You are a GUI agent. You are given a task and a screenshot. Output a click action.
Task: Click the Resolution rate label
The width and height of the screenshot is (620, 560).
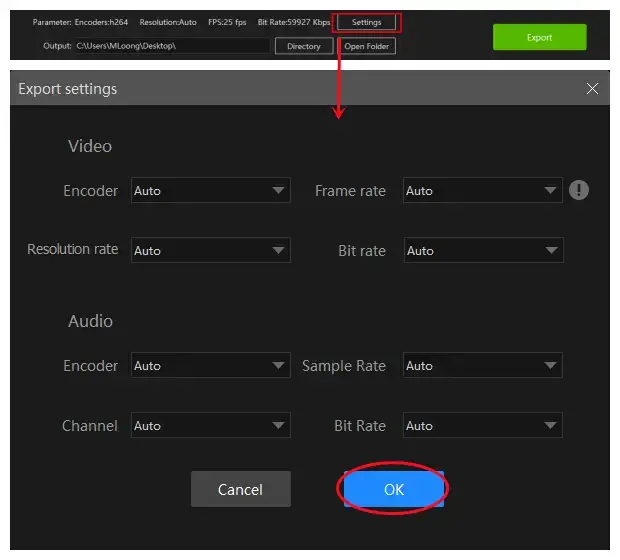click(73, 250)
